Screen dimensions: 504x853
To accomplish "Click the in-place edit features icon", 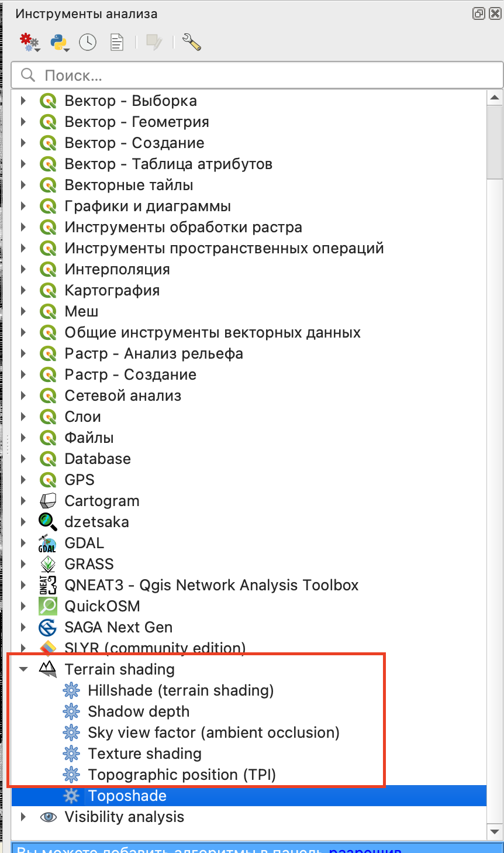I will click(x=154, y=42).
